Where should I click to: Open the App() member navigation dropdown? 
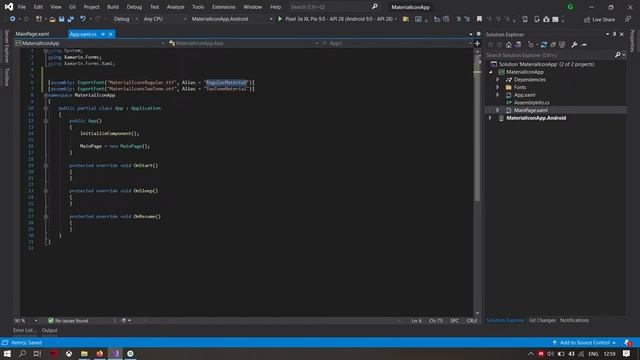397,43
